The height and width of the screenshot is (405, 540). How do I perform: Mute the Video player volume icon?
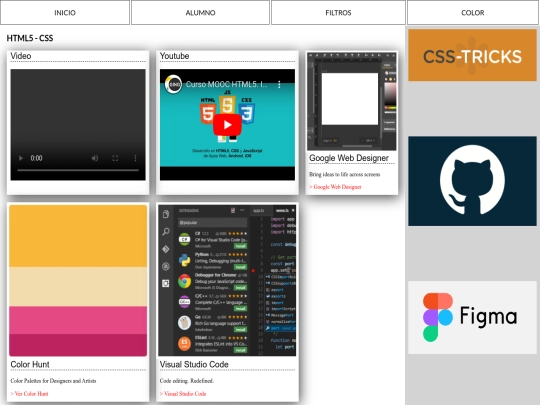click(x=95, y=158)
